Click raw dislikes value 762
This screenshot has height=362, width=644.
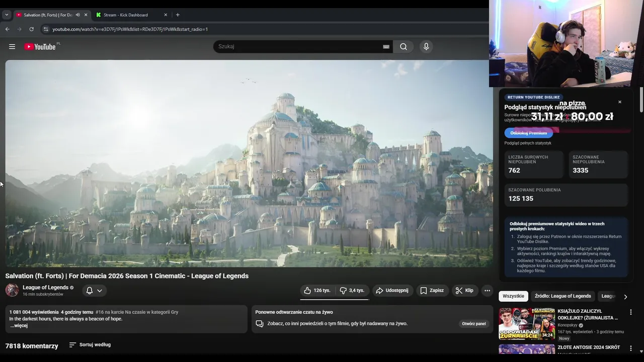pyautogui.click(x=514, y=170)
